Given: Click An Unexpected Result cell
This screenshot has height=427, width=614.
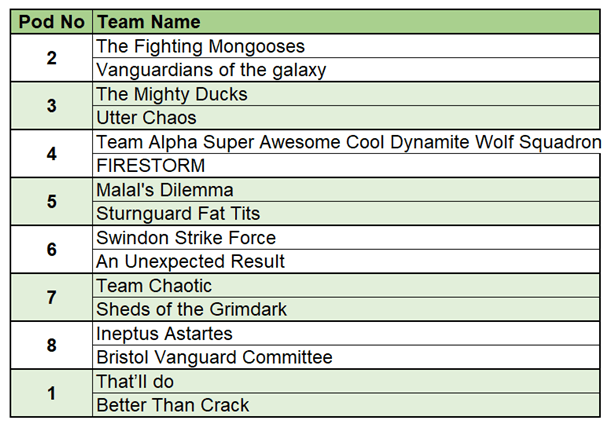Looking at the screenshot, I should [191, 262].
